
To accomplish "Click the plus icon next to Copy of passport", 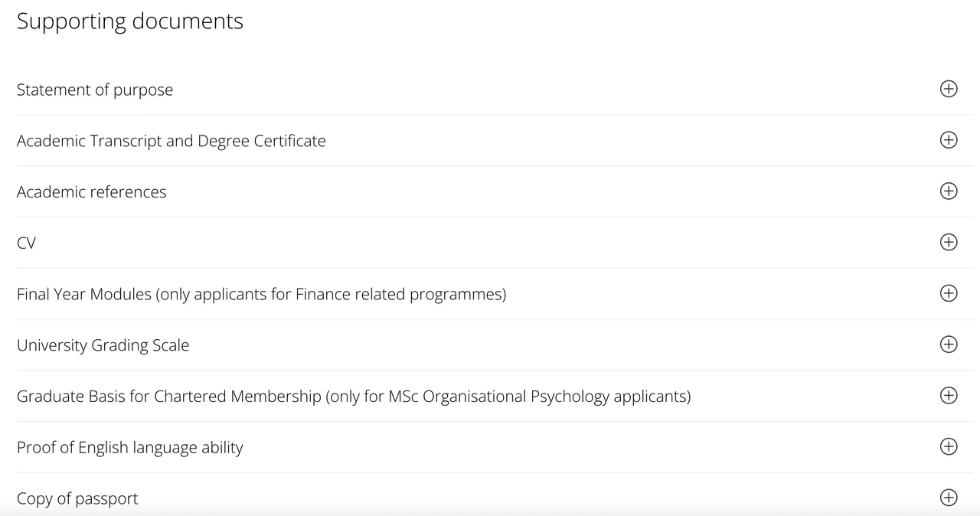I will click(948, 498).
